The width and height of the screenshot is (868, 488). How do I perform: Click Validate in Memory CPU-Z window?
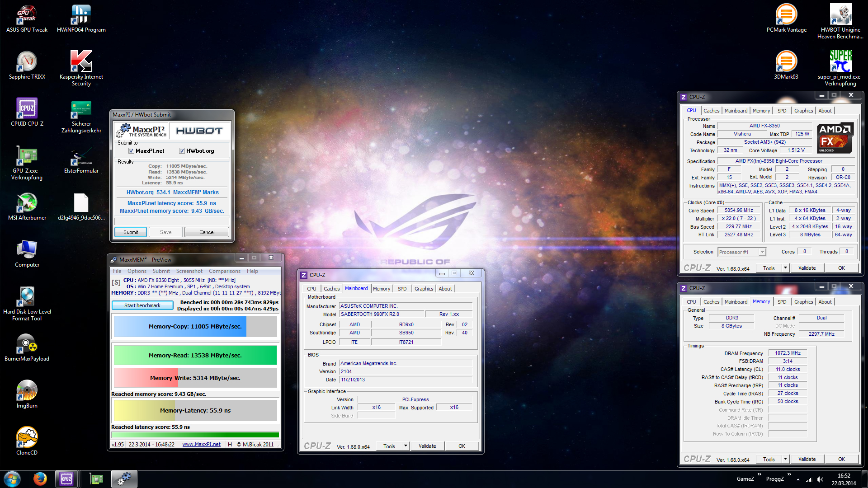(x=807, y=459)
